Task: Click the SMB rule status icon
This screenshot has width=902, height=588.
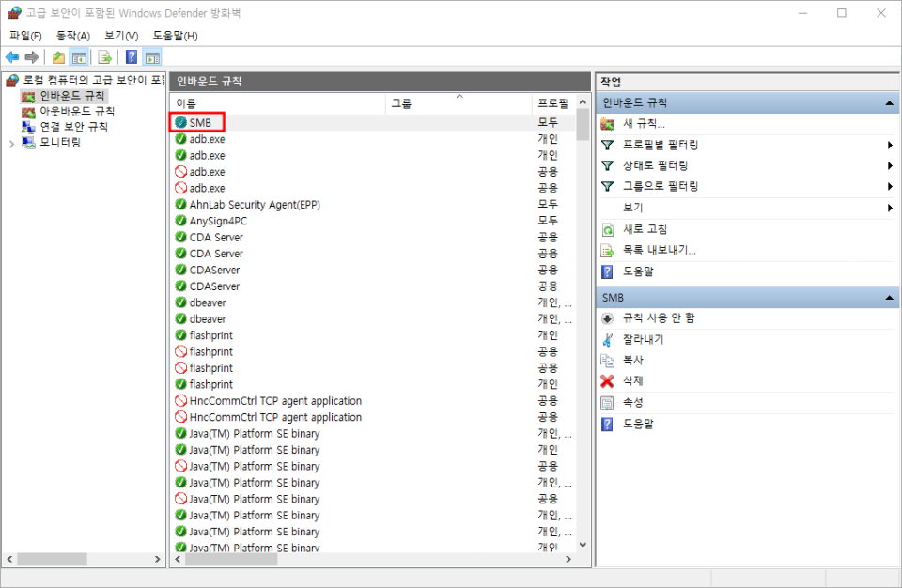Action: tap(181, 122)
